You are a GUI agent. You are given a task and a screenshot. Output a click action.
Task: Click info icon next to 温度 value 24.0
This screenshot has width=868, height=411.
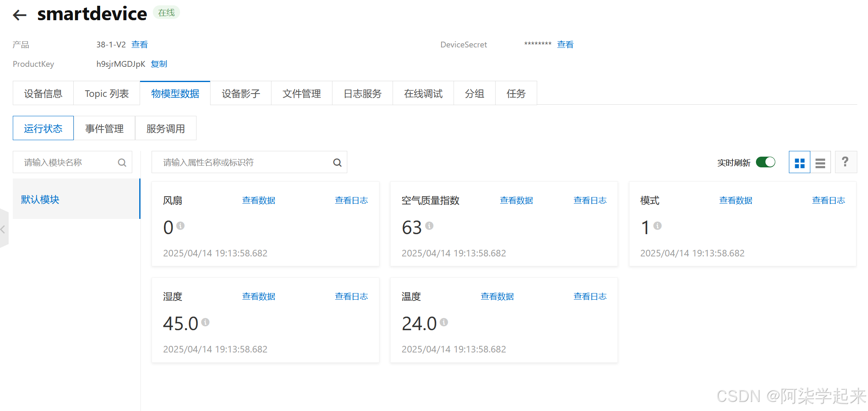[444, 322]
